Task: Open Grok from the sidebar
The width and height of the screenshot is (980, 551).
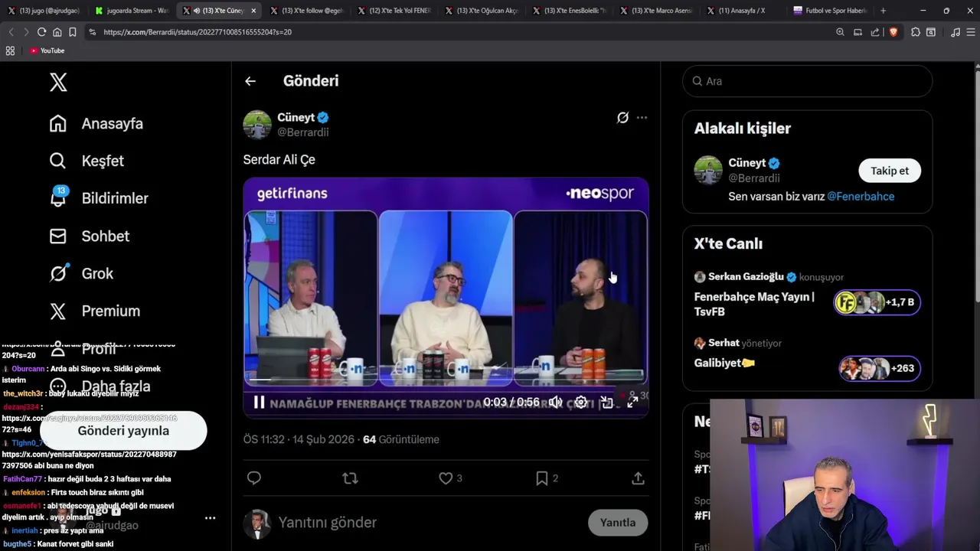Action: tap(81, 273)
